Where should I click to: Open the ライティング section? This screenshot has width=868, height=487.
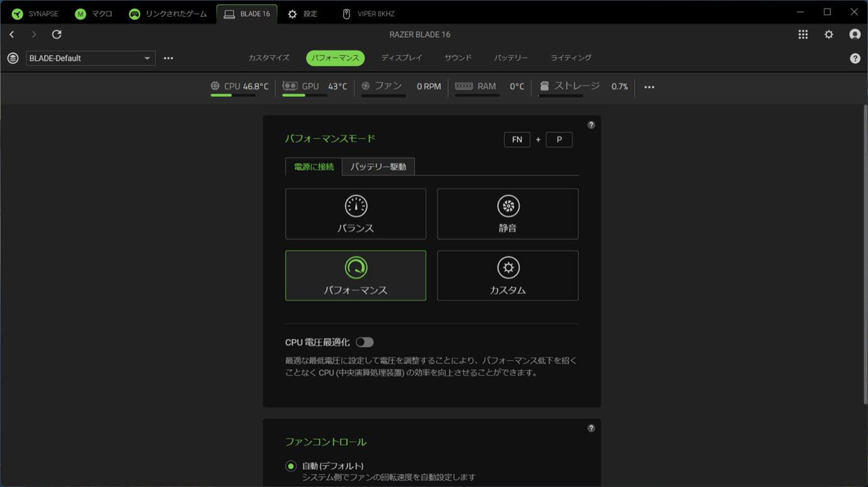571,58
